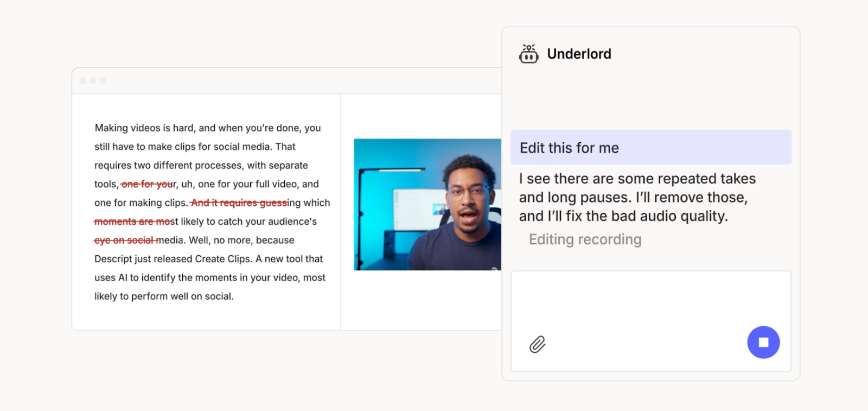This screenshot has width=868, height=411.
Task: Click the struck-through 'And it requires guess' text
Action: 239,203
